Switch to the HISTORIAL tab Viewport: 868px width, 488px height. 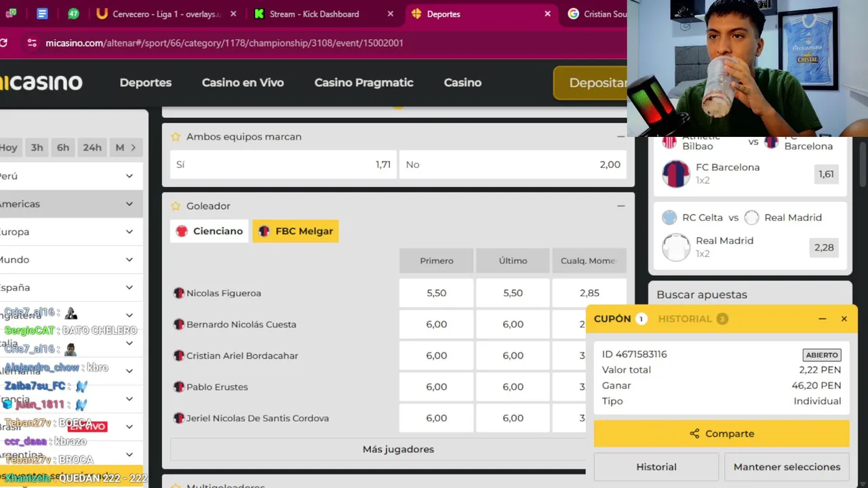pyautogui.click(x=692, y=319)
